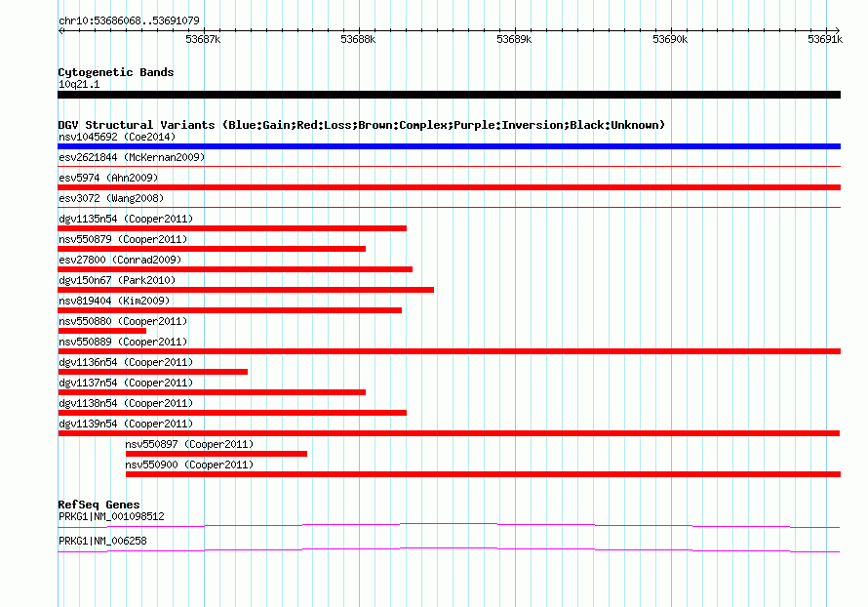This screenshot has width=868, height=607.
Task: Open variant esv5974 (Ahn2009) label
Action: point(108,178)
